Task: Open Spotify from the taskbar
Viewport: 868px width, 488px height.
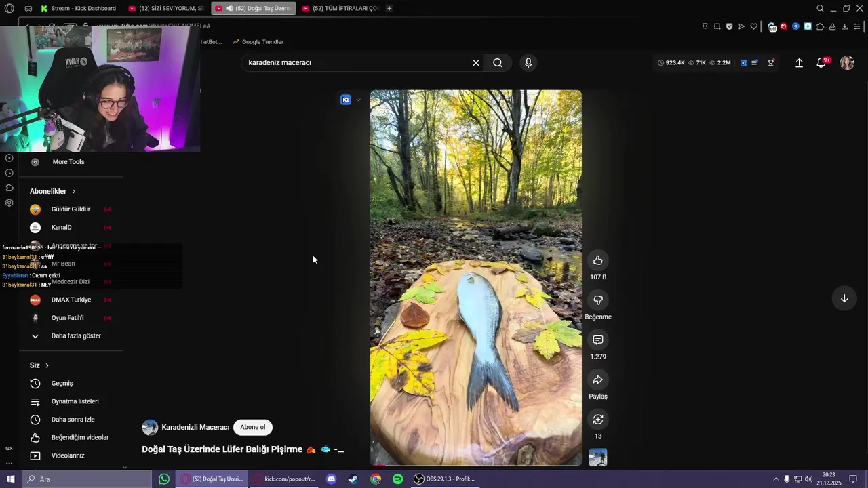Action: tap(398, 479)
